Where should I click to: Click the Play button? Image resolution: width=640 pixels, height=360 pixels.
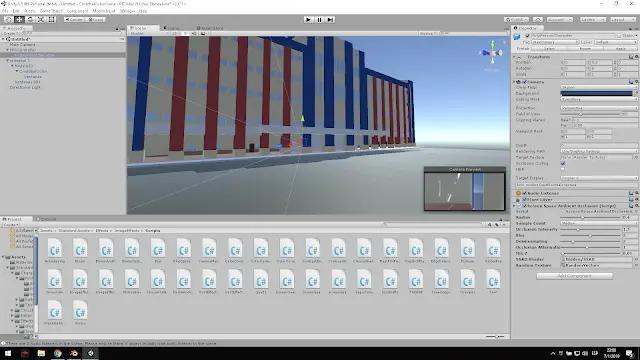309,20
